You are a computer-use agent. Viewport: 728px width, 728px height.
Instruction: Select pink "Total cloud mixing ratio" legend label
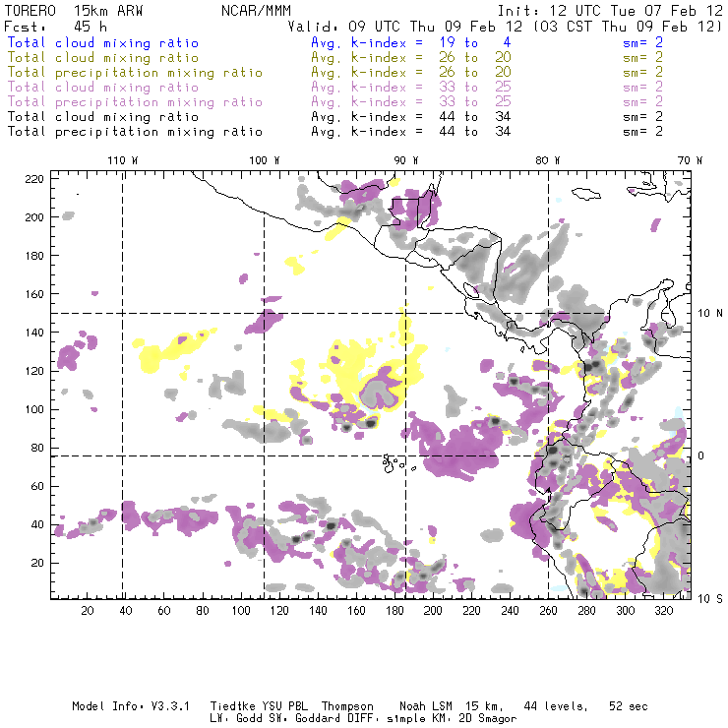coord(103,88)
